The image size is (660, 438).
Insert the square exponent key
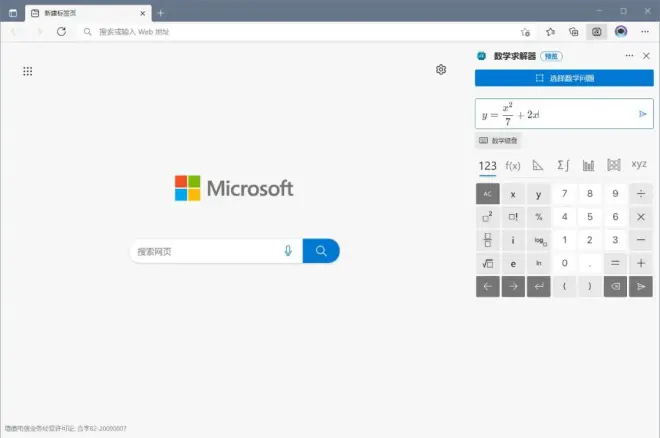(488, 217)
